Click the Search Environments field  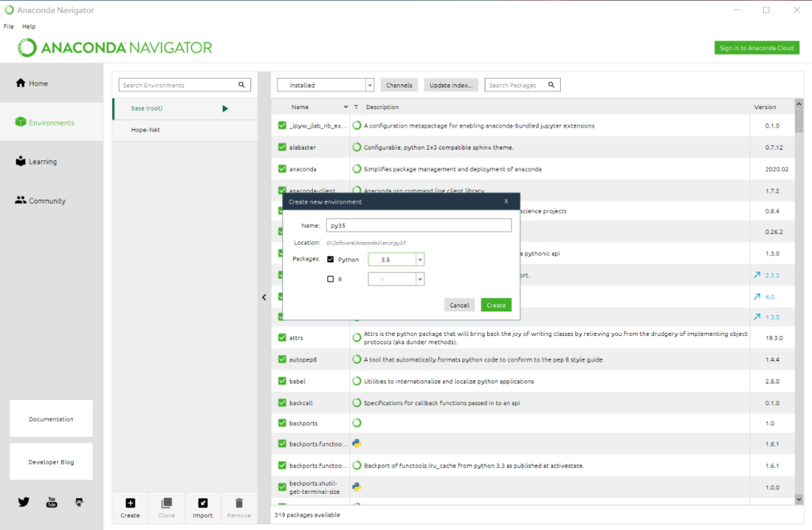[185, 85]
